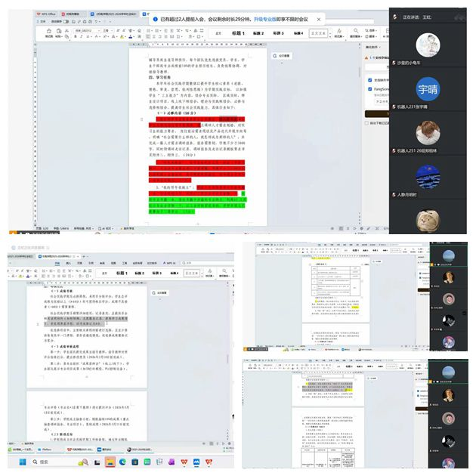The height and width of the screenshot is (476, 476).
Task: Open the WPS Office home tab
Action: 50,14
